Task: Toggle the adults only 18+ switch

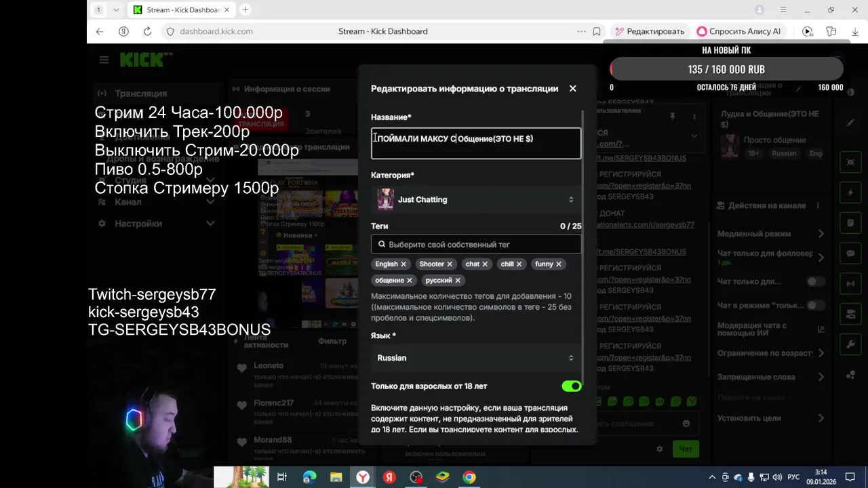Action: click(x=572, y=386)
